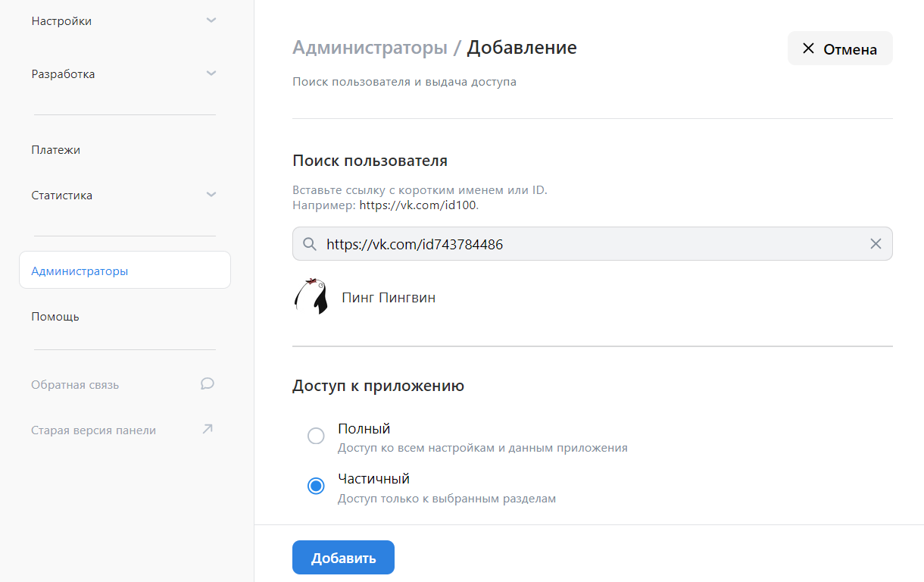Clear search field using the X icon
924x582 pixels.
tap(876, 243)
